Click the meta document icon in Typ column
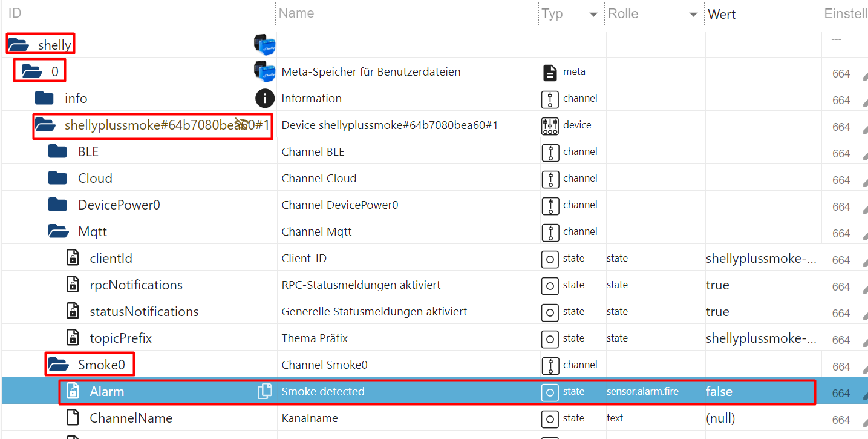The image size is (868, 439). click(549, 72)
